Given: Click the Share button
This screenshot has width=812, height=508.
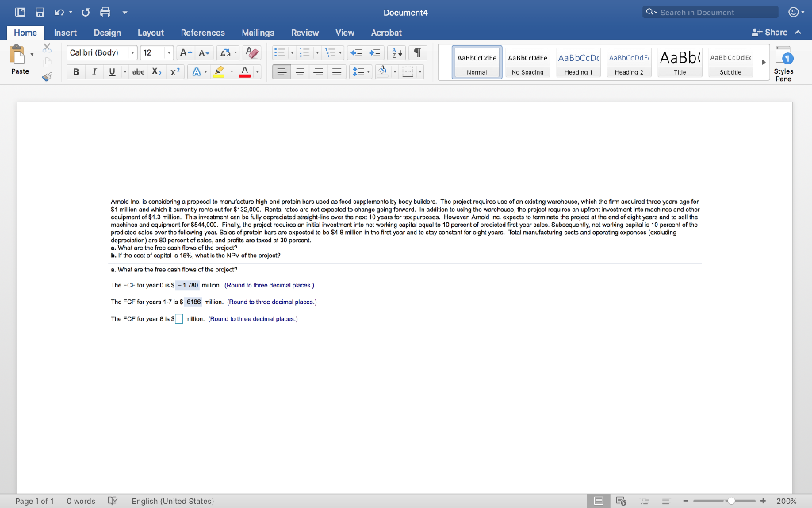Looking at the screenshot, I should [x=769, y=32].
